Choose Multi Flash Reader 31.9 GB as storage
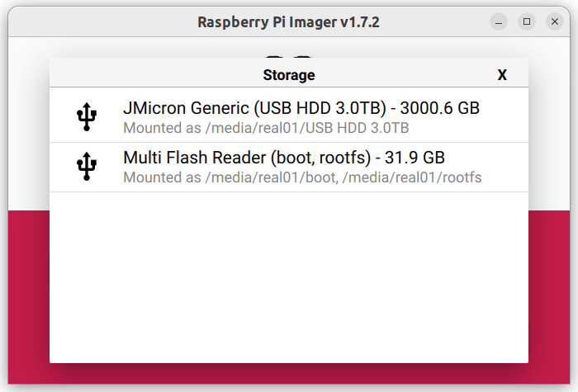 [x=289, y=168]
